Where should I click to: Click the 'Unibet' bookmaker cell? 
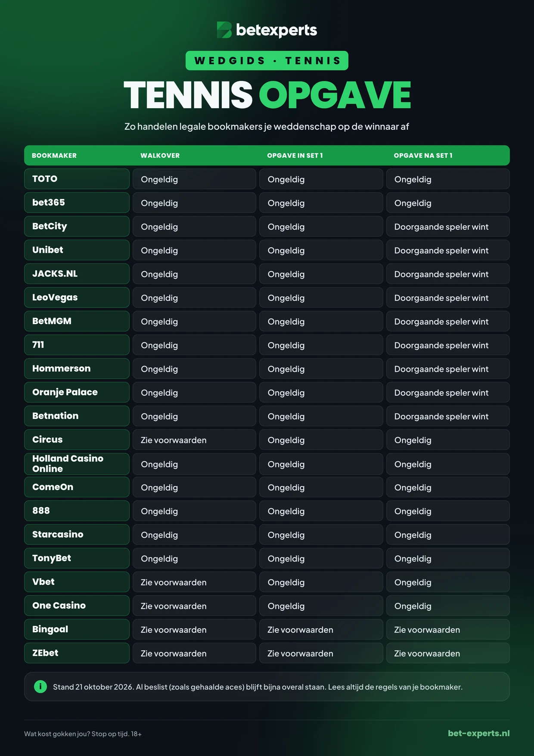tap(77, 250)
